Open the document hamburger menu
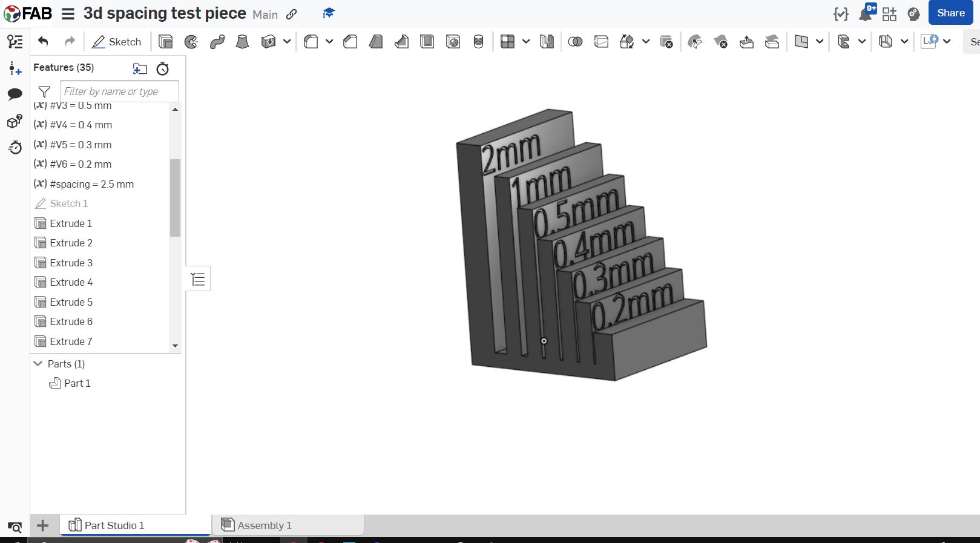Image resolution: width=980 pixels, height=543 pixels. tap(68, 13)
